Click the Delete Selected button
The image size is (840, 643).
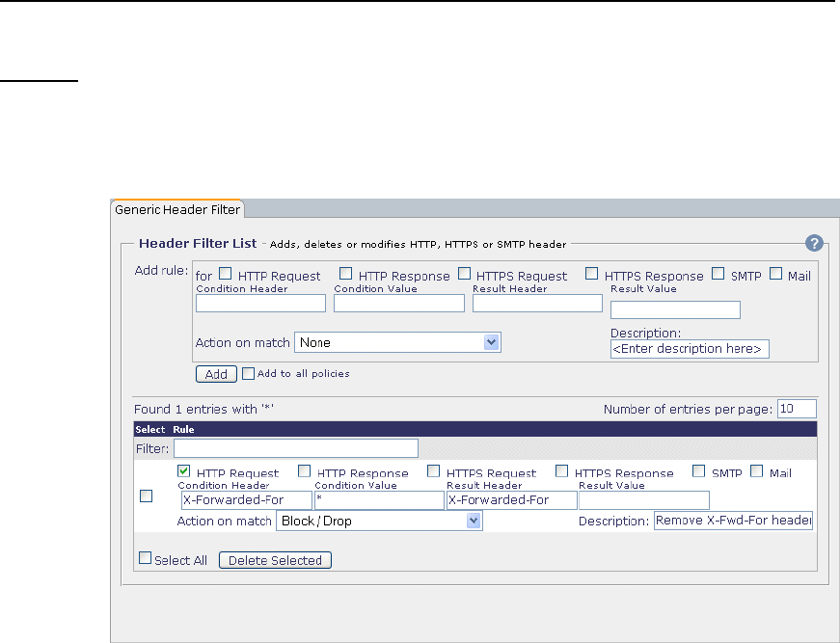coord(276,560)
